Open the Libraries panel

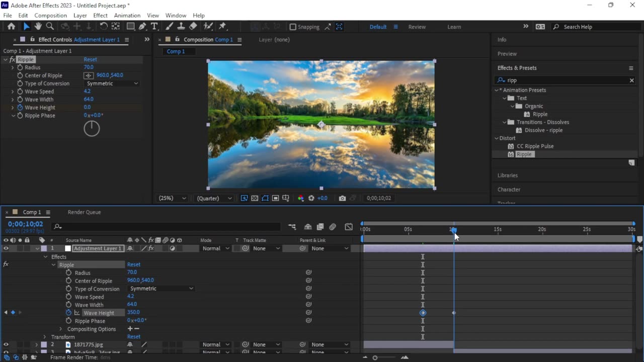pyautogui.click(x=507, y=175)
